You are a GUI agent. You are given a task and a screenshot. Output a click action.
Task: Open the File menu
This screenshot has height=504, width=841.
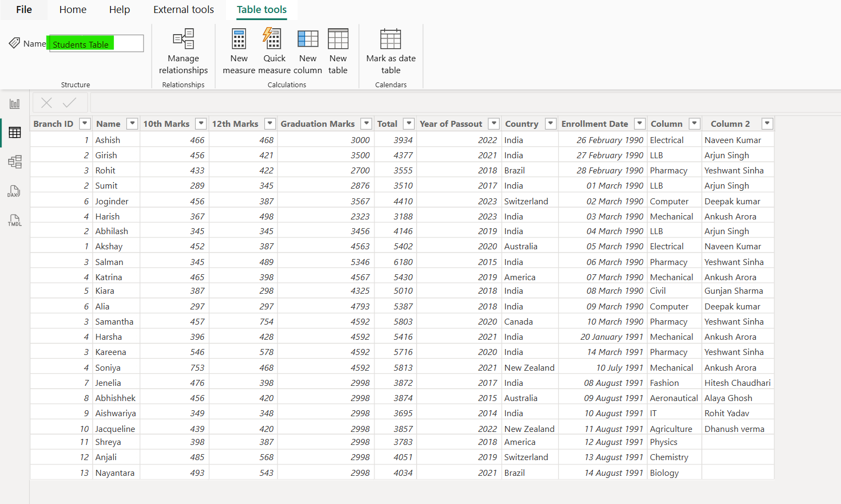pyautogui.click(x=23, y=9)
